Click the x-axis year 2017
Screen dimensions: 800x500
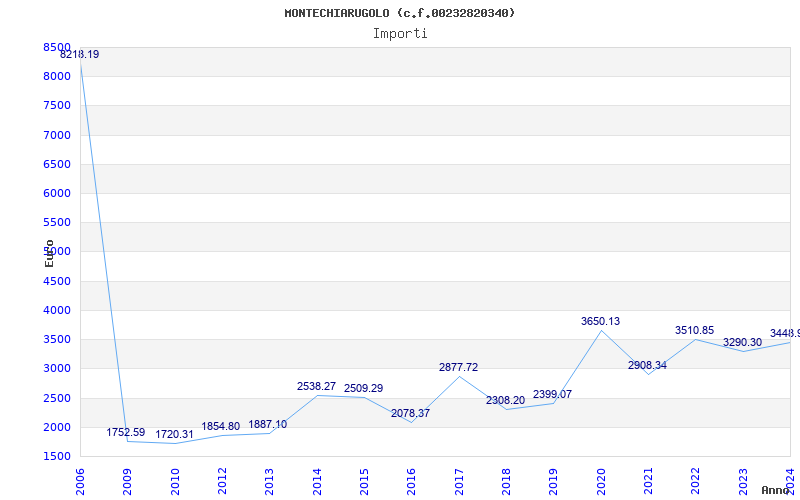click(459, 482)
